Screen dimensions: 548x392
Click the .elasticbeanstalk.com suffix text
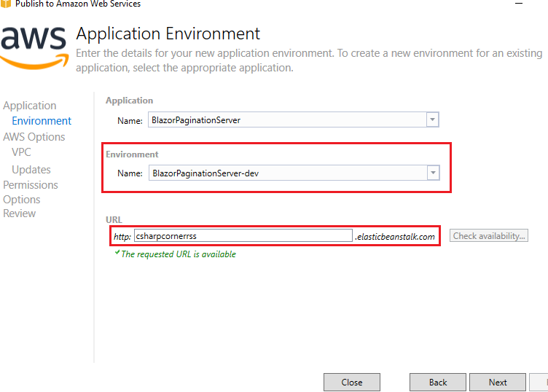tap(395, 237)
